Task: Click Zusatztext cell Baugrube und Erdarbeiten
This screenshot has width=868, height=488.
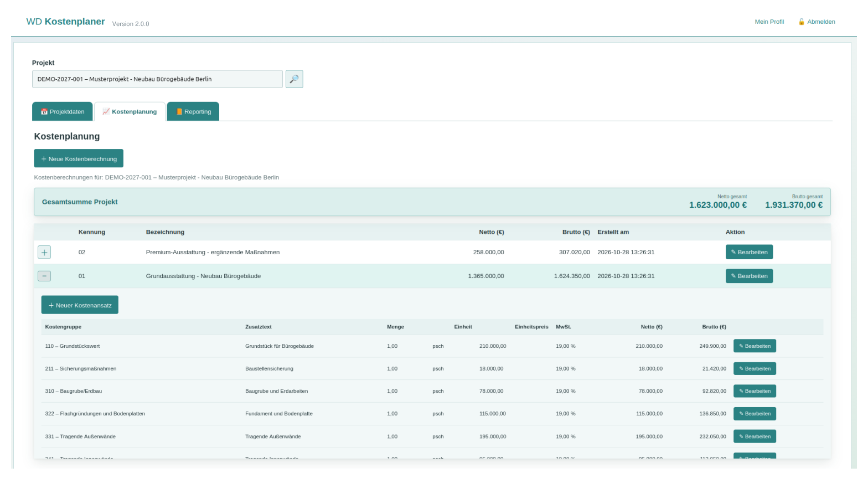Action: tap(276, 391)
